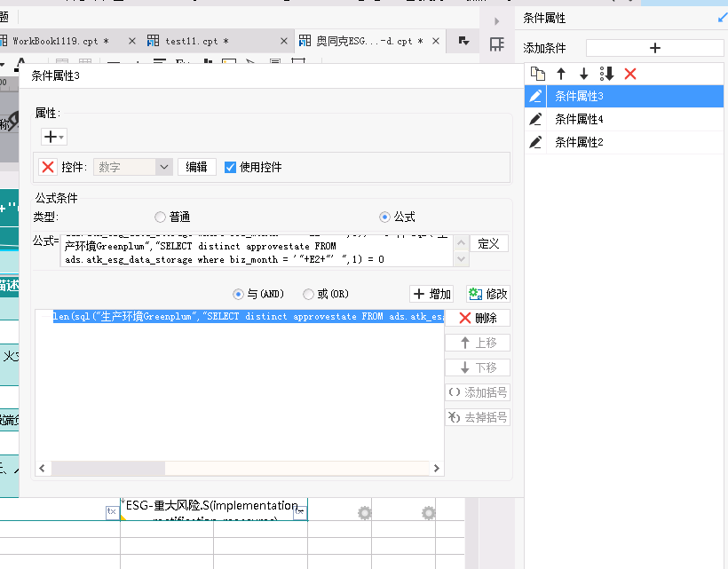Image resolution: width=728 pixels, height=569 pixels.
Task: Select the 或(OR) radio button
Action: tap(308, 294)
